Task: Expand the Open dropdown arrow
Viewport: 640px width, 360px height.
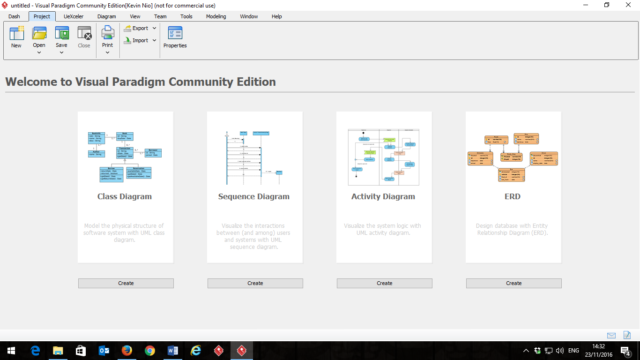Action: tap(39, 53)
